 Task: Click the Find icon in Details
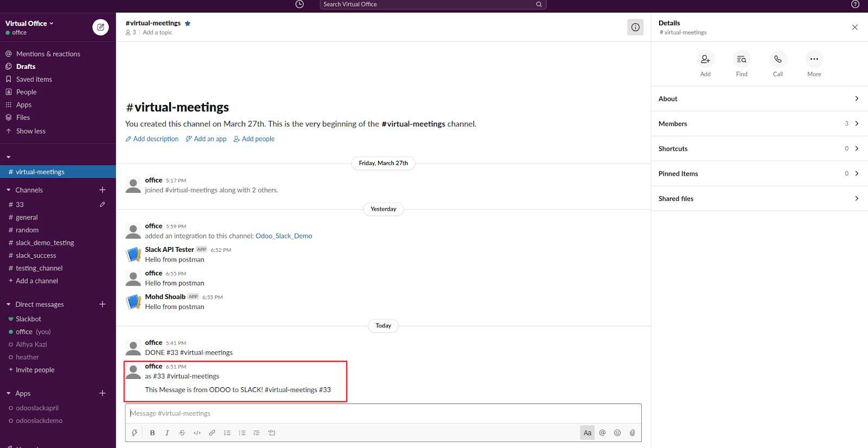[x=742, y=59]
